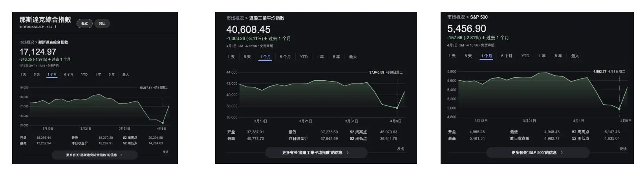Click 反馈 link in S&P 500 panel
The height and width of the screenshot is (174, 644).
pos(623,149)
